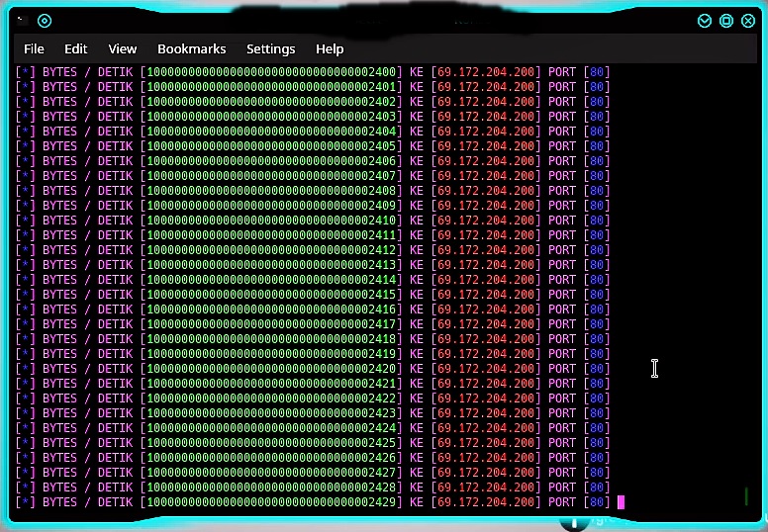Click the byte counter ending in 2425
Screen dimensions: 768x532
(x=271, y=443)
